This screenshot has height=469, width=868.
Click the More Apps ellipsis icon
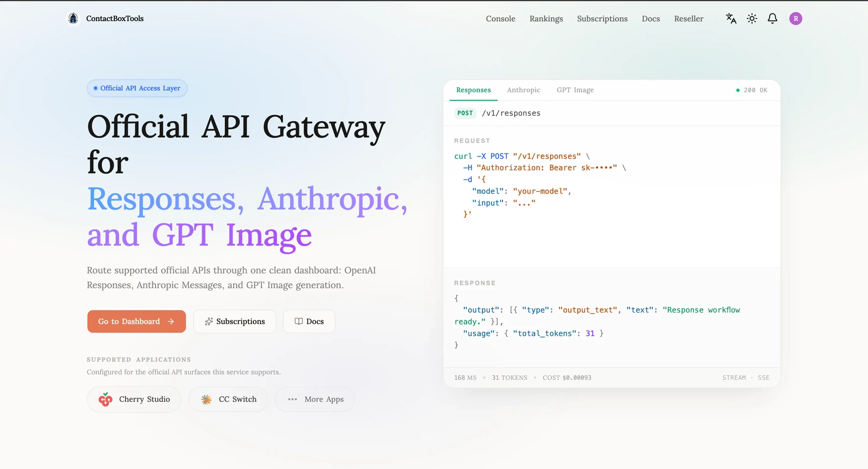click(292, 400)
